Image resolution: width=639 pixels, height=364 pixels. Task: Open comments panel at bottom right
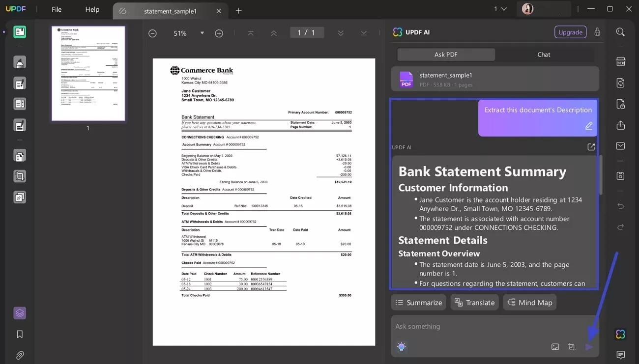coord(620,355)
